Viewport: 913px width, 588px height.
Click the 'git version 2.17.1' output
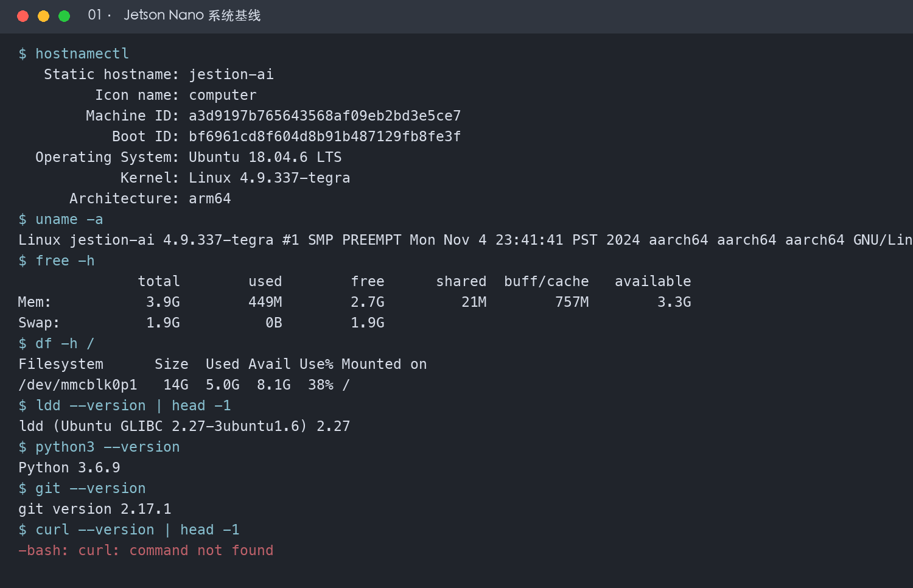(x=95, y=509)
